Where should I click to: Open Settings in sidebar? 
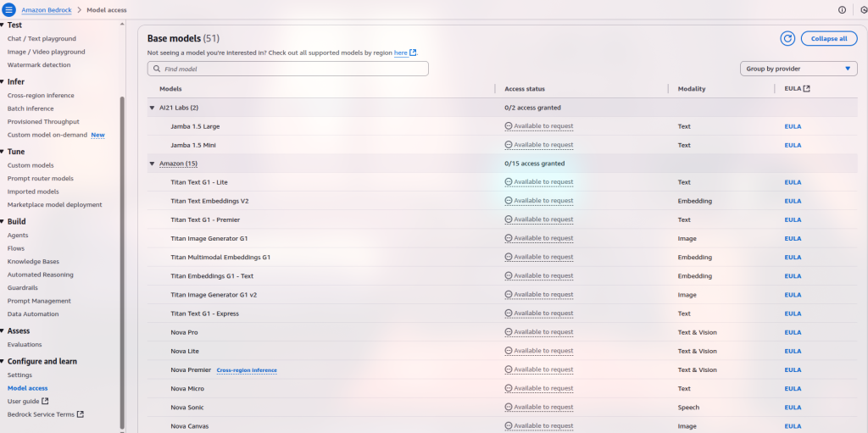pyautogui.click(x=20, y=375)
